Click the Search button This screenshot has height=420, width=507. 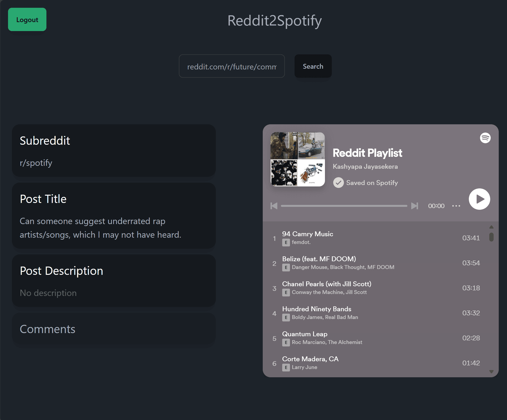(313, 66)
